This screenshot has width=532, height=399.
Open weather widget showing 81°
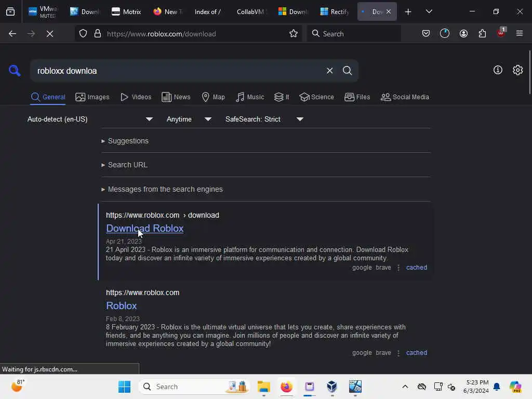click(x=18, y=386)
